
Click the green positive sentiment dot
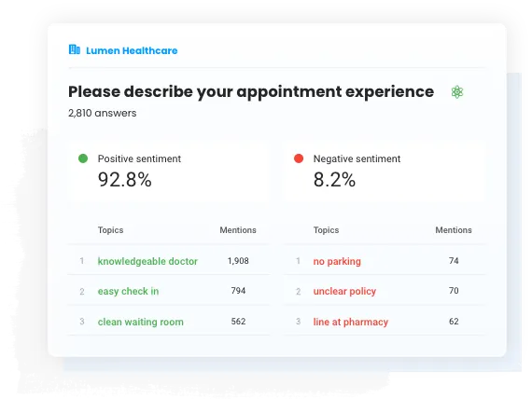(x=83, y=158)
